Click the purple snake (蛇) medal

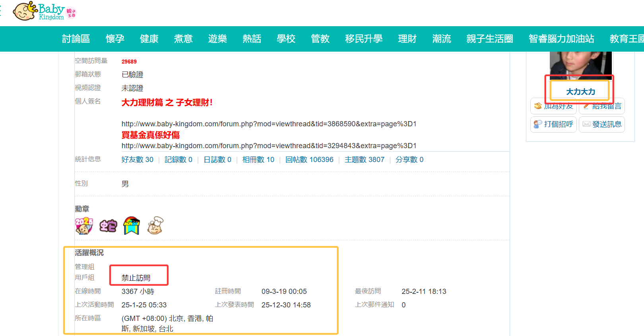coord(108,226)
